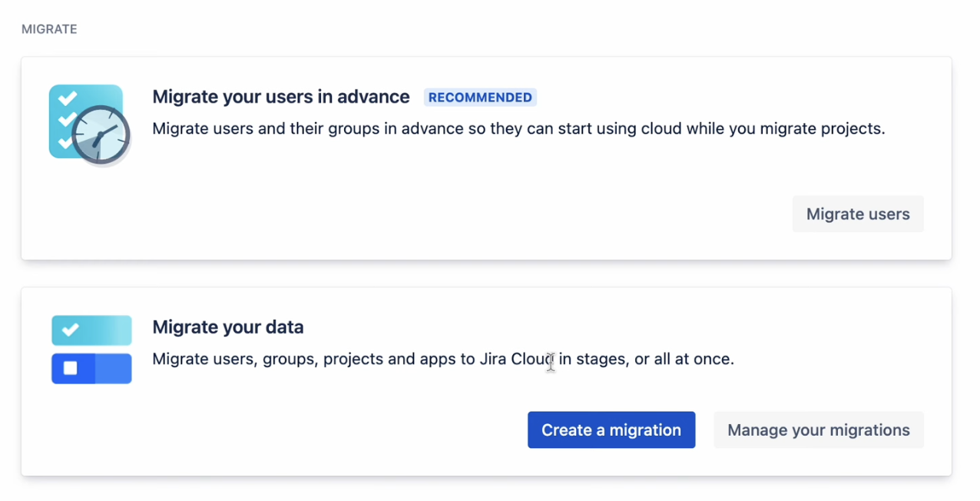Select the 'Migrate your users in advance' heading
980x501 pixels.
pyautogui.click(x=280, y=97)
